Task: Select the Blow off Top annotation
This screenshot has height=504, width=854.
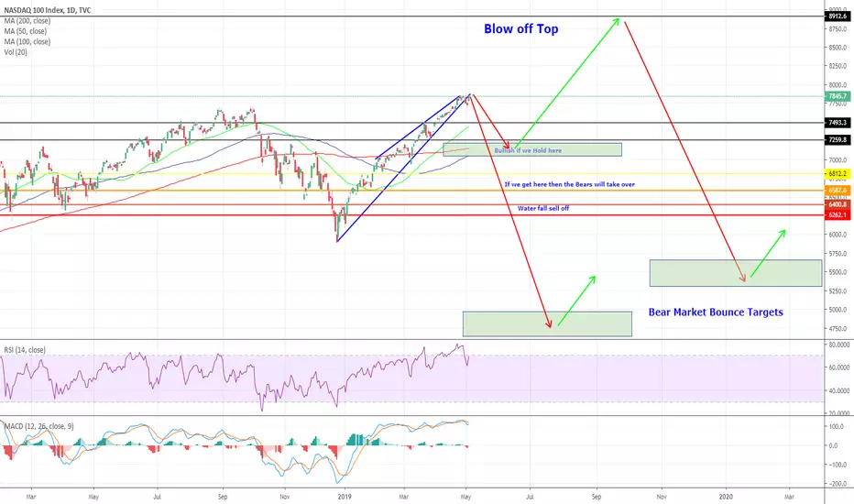Action: point(521,29)
